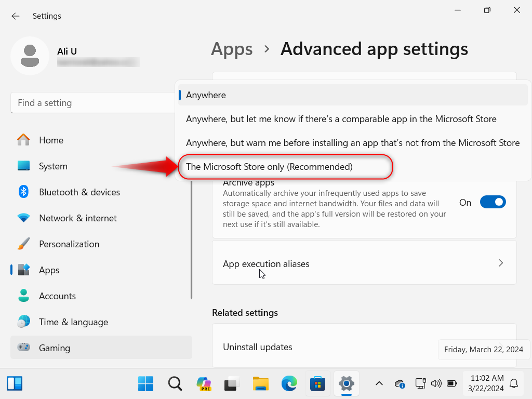The height and width of the screenshot is (399, 532).
Task: Open the Windows Start menu
Action: [x=146, y=384]
